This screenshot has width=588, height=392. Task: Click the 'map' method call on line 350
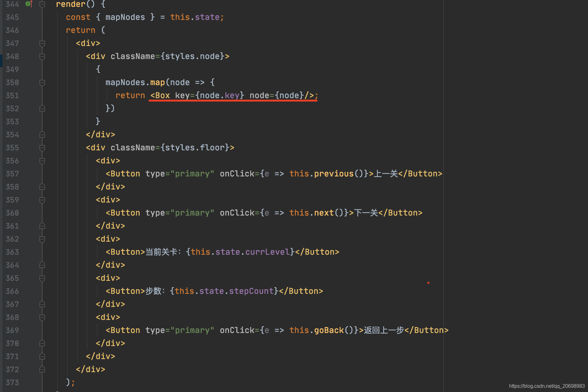[x=157, y=83]
